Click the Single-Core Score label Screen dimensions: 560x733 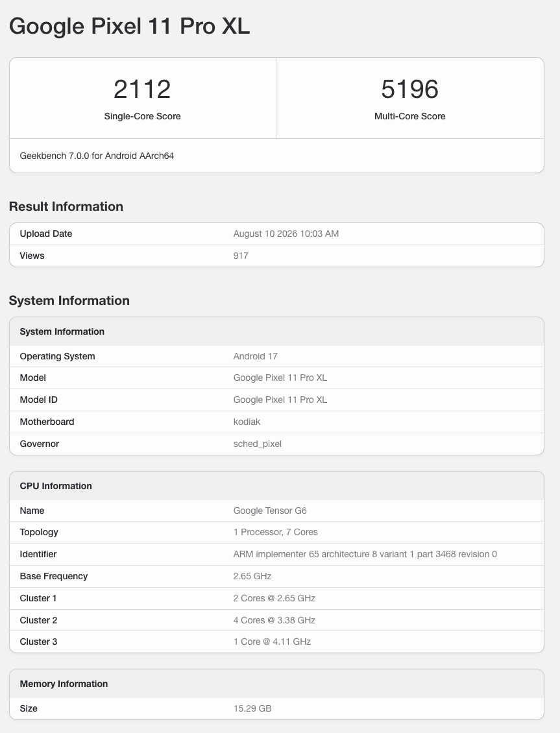point(142,116)
